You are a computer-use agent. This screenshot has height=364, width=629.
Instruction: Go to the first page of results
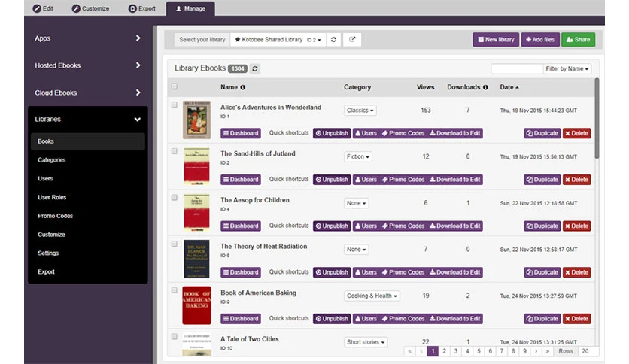pyautogui.click(x=409, y=351)
